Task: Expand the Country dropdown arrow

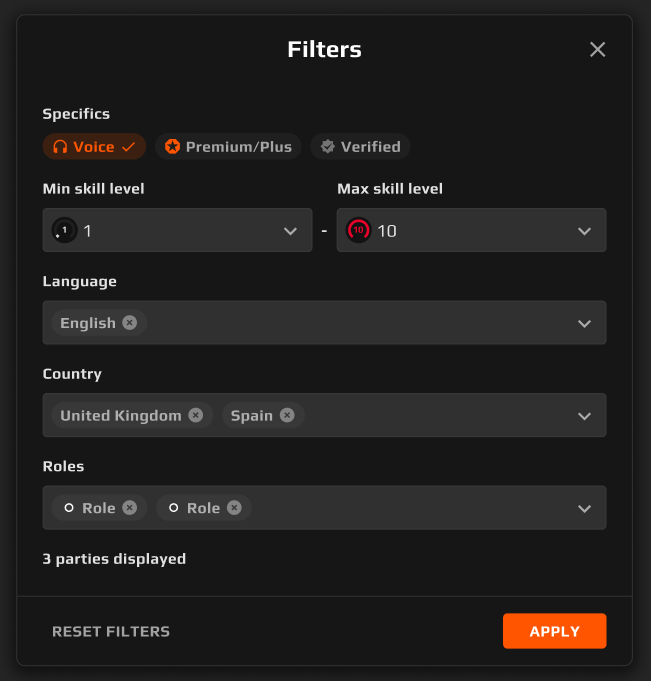Action: click(585, 416)
